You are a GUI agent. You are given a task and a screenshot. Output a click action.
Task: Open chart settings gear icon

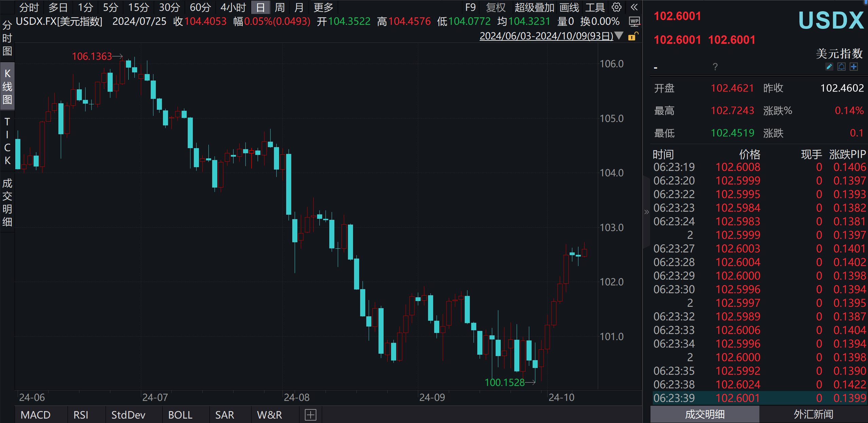[x=616, y=7]
